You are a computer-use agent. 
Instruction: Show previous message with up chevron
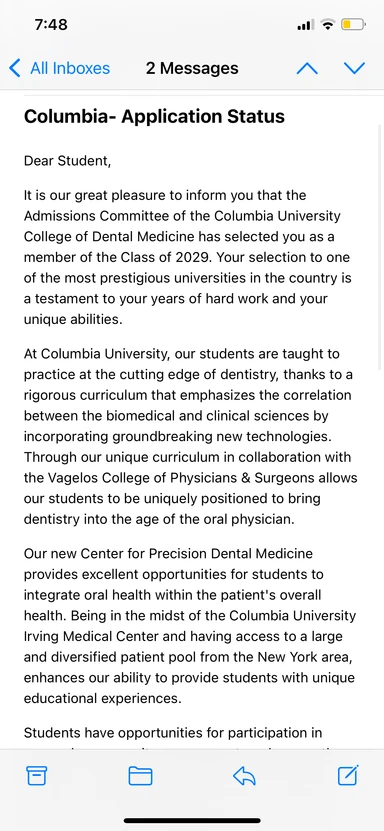tap(307, 68)
